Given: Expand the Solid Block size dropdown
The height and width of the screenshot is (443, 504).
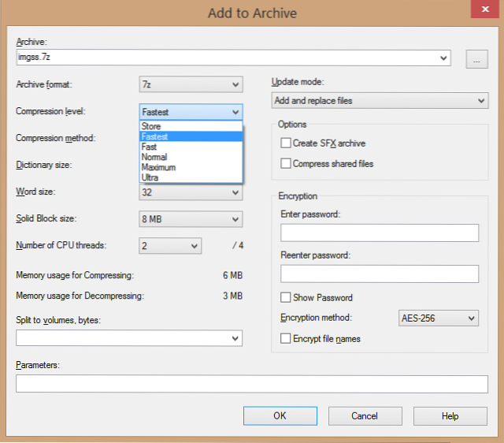Looking at the screenshot, I should click(x=191, y=219).
